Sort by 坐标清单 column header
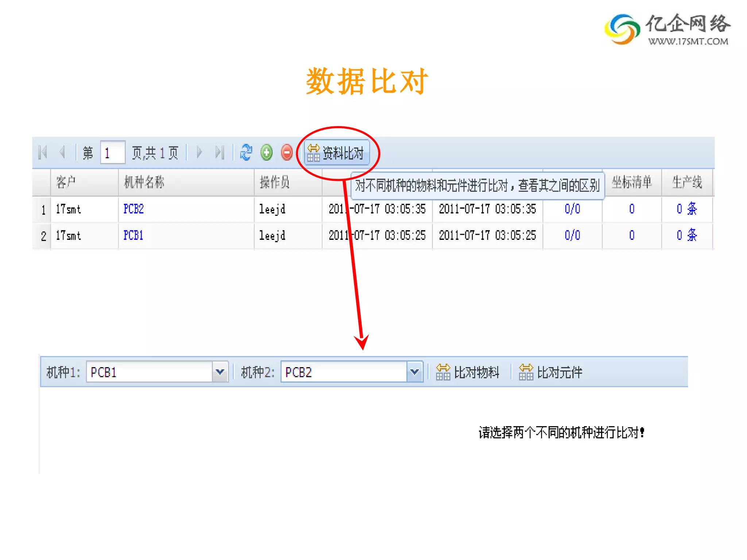The image size is (747, 560). [632, 182]
